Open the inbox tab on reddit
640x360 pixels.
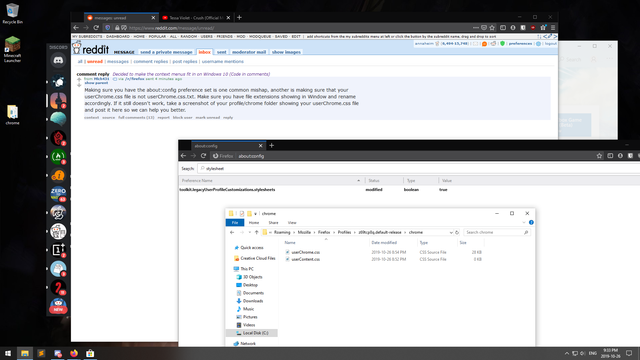tap(204, 52)
